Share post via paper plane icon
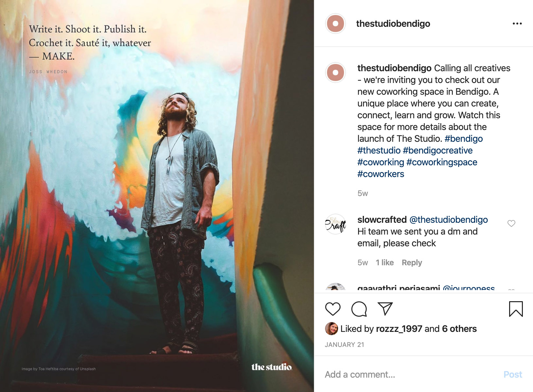Viewport: 533px width, 392px height. [385, 309]
